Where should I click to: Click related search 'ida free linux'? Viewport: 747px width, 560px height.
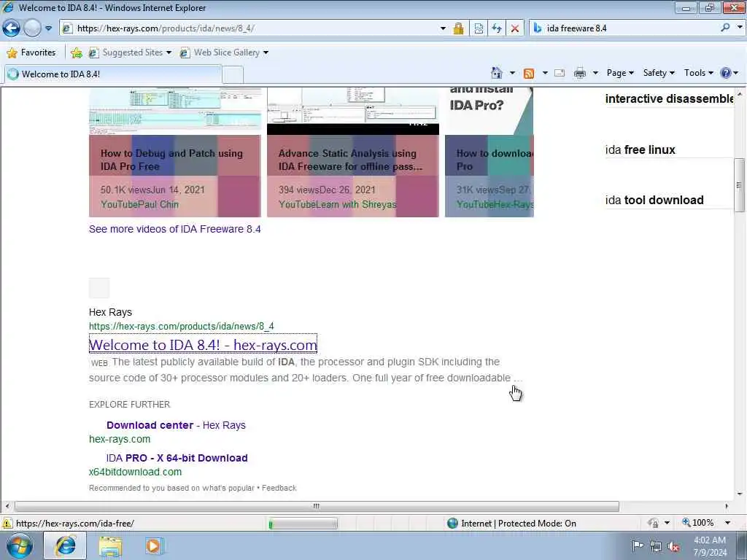pyautogui.click(x=640, y=150)
